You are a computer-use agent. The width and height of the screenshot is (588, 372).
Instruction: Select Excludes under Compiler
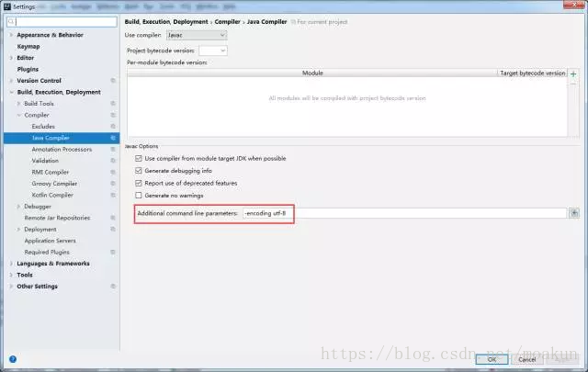(x=43, y=127)
